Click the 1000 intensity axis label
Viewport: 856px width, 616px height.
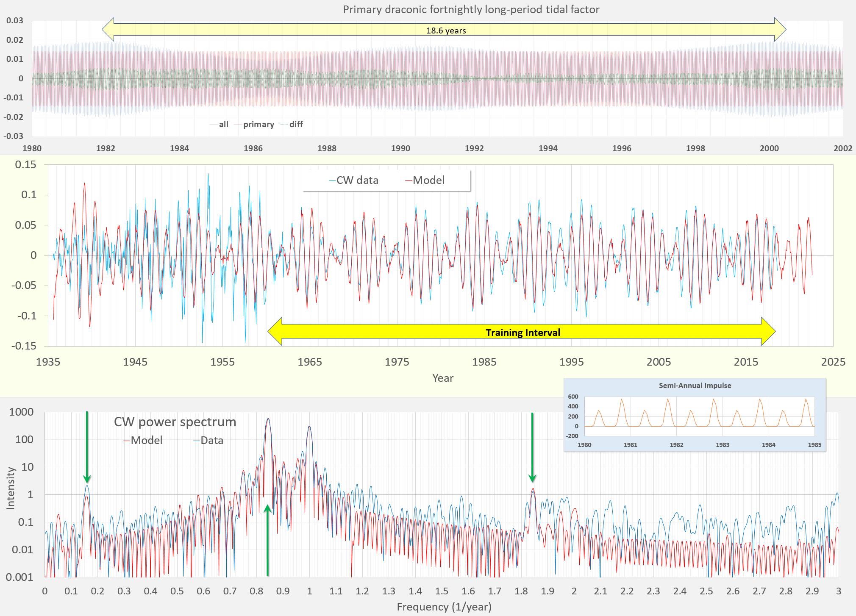click(x=21, y=412)
